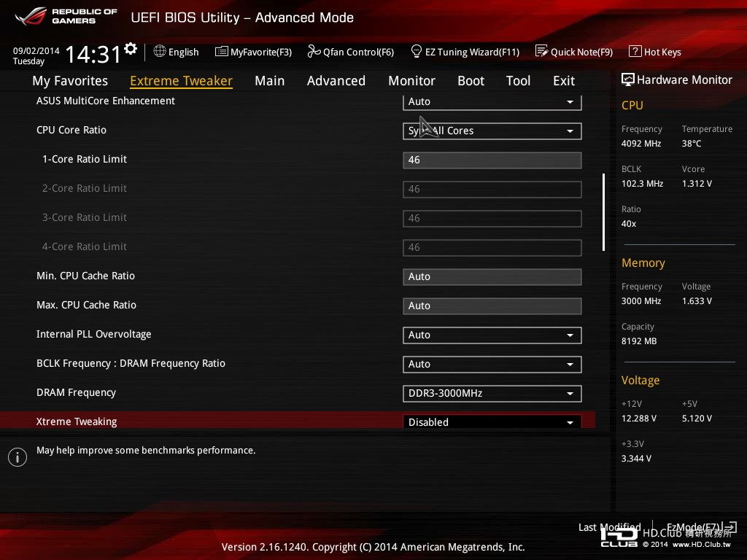Click the Voltage section heading
This screenshot has width=747, height=560.
click(x=640, y=380)
